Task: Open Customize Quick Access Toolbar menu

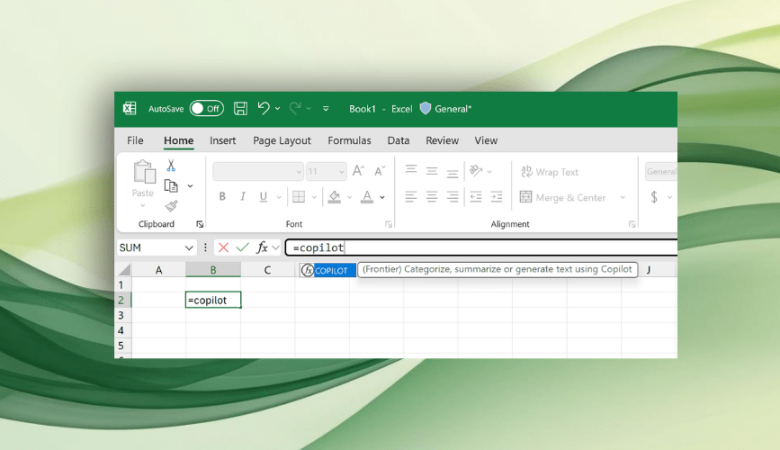Action: click(x=326, y=108)
